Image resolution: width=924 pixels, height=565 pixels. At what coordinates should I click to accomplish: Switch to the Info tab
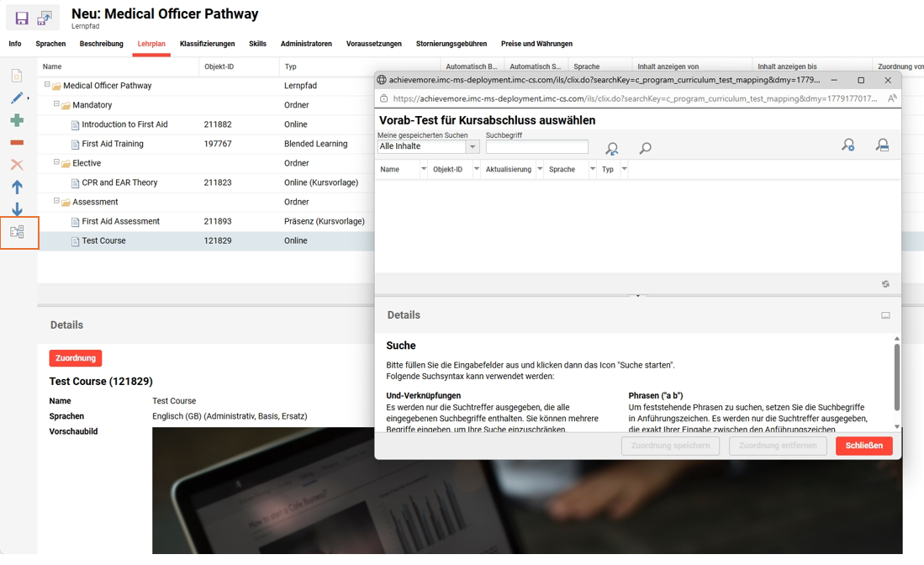(15, 44)
